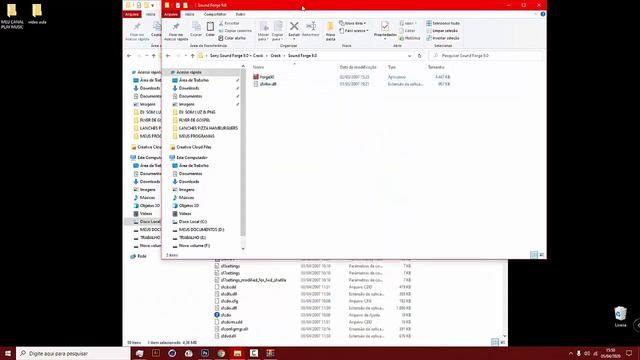Open the Arquivo tab of the back window
Screen dimensions: 640x360
(x=132, y=14)
